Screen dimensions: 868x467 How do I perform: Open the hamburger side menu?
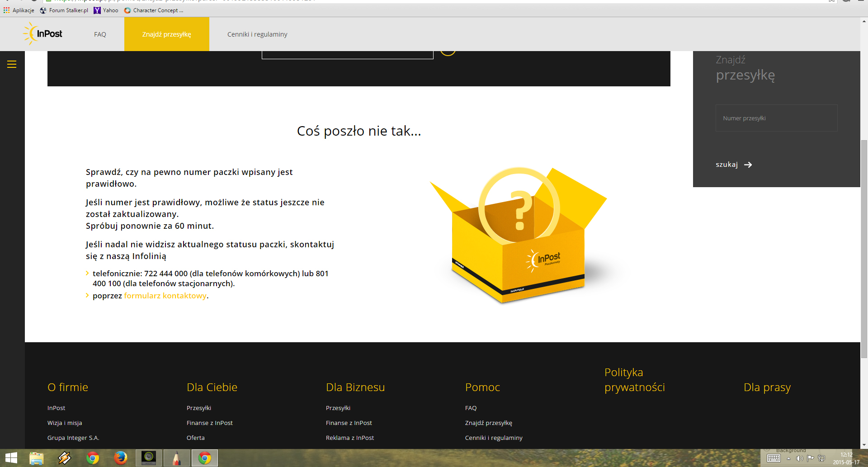click(12, 64)
